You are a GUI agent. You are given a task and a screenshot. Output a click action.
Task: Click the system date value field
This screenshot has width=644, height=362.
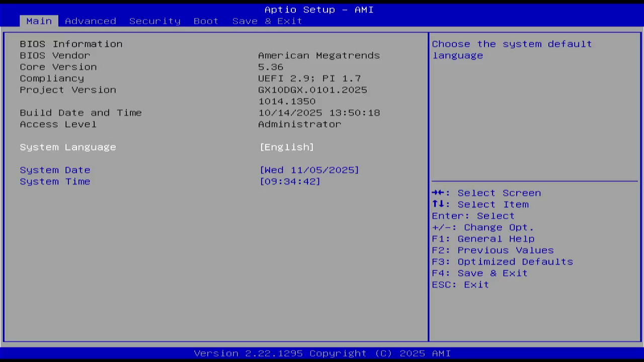tap(309, 170)
